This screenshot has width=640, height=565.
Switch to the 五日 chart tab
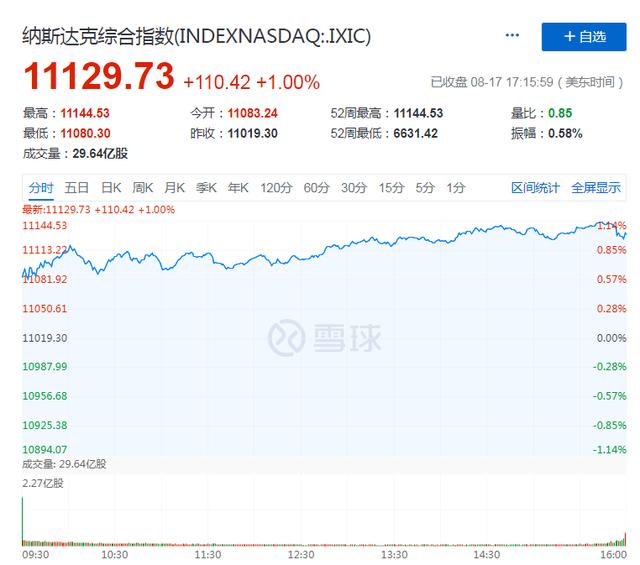pyautogui.click(x=77, y=188)
